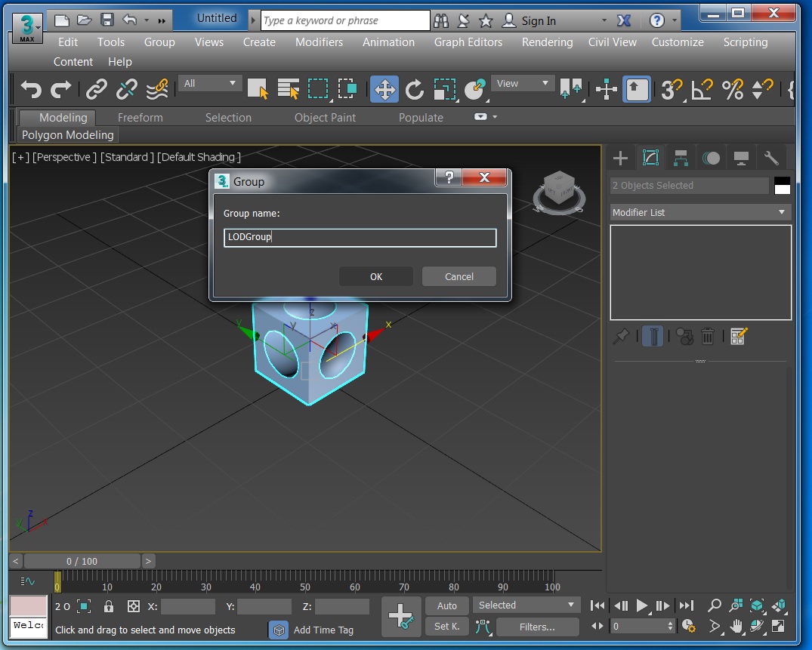
Task: Open the Modifier List dropdown
Action: [699, 212]
